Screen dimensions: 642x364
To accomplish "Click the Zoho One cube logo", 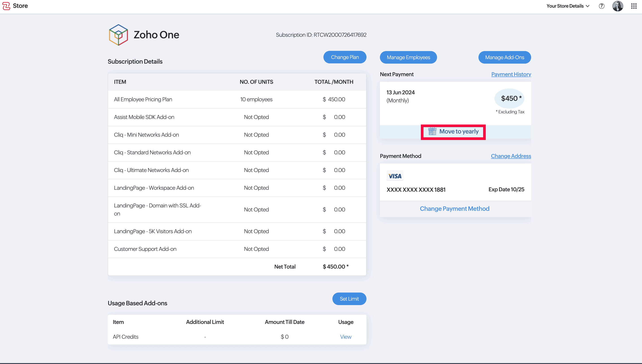I will 118,35.
